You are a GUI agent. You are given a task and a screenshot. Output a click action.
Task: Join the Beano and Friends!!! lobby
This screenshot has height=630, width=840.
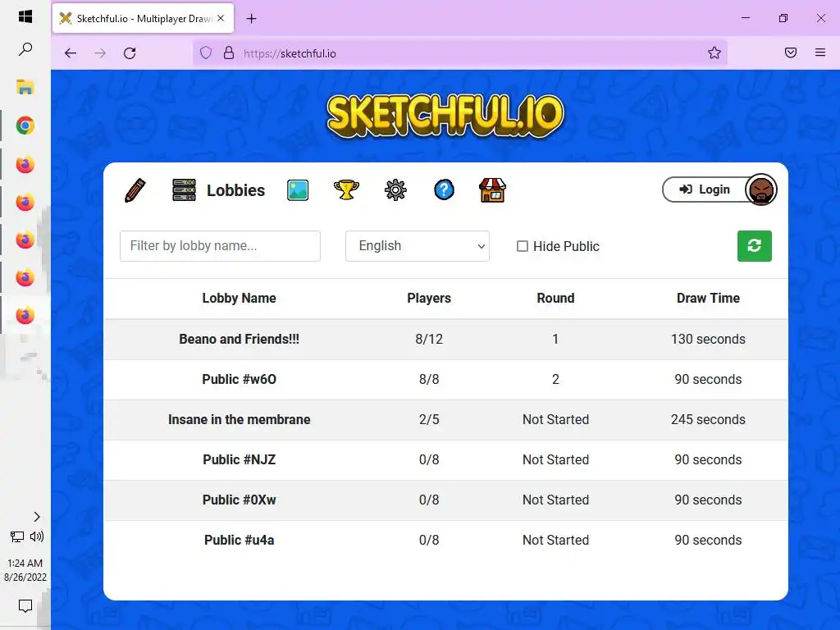pyautogui.click(x=445, y=339)
